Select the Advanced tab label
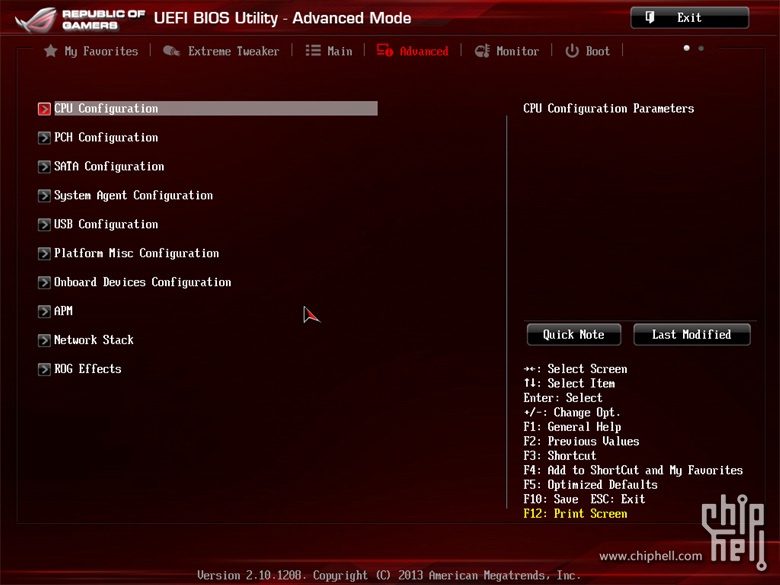Screen dimensions: 780x585 [424, 51]
